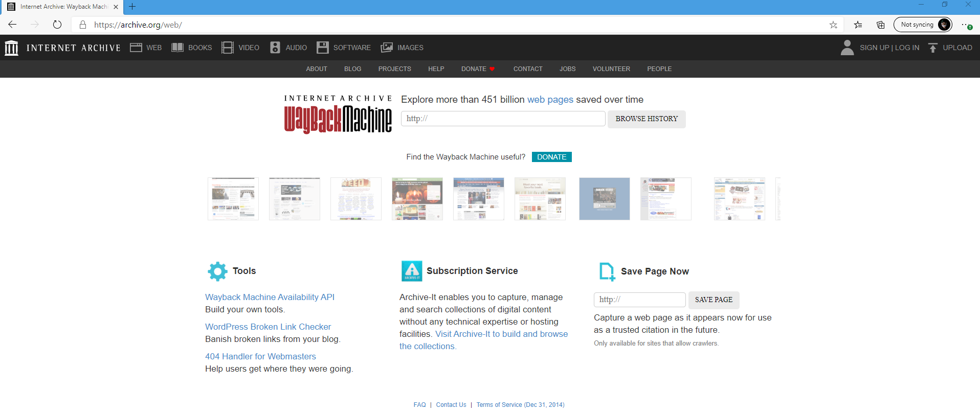Click the LOG IN link
The image size is (980, 412).
(x=907, y=48)
